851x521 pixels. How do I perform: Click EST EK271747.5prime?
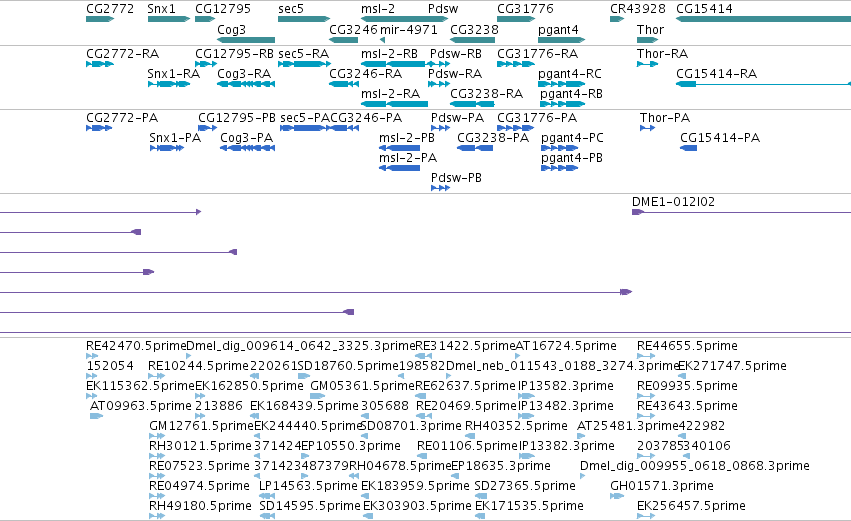point(682,376)
